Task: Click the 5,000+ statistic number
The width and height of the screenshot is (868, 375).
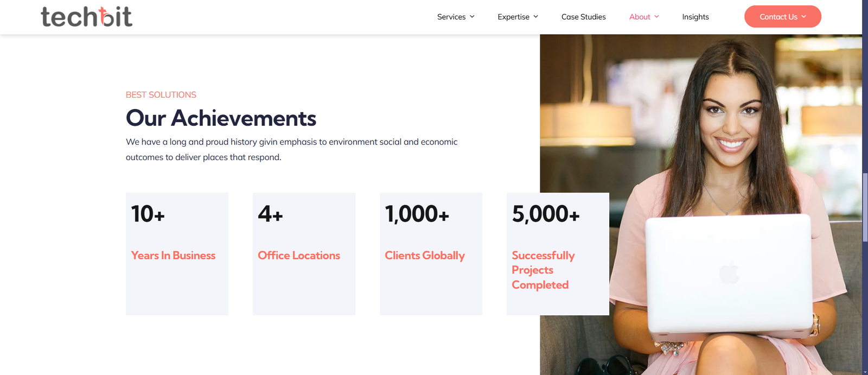Action: 546,214
